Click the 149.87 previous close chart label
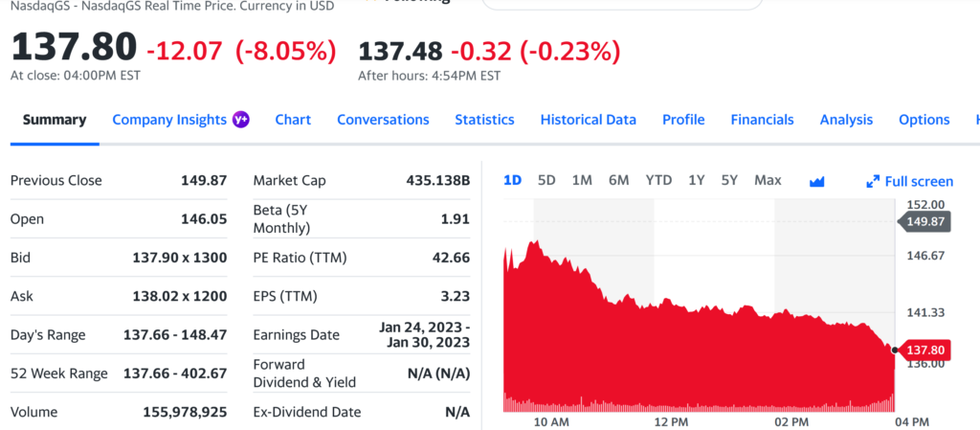This screenshot has width=980, height=430. [924, 221]
